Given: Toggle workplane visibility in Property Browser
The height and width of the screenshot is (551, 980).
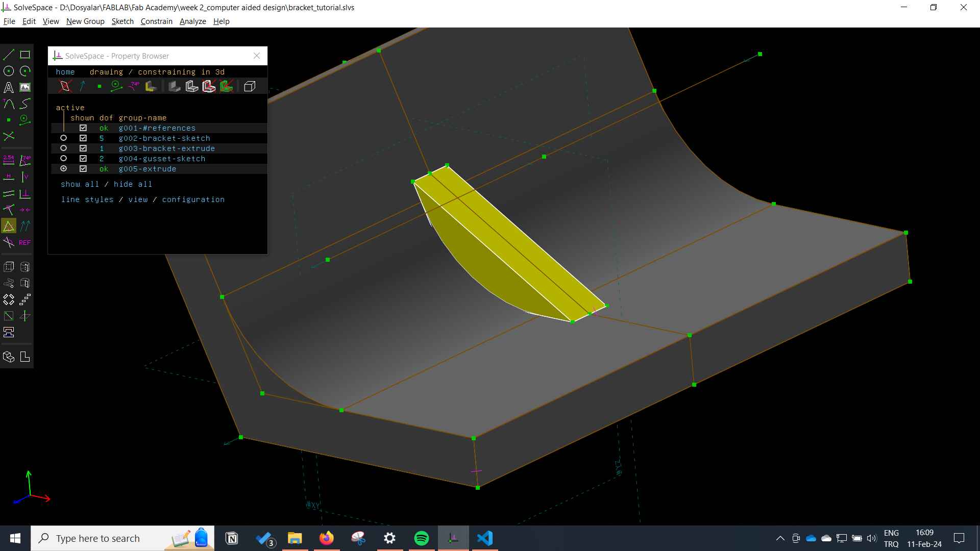Looking at the screenshot, I should click(x=65, y=86).
